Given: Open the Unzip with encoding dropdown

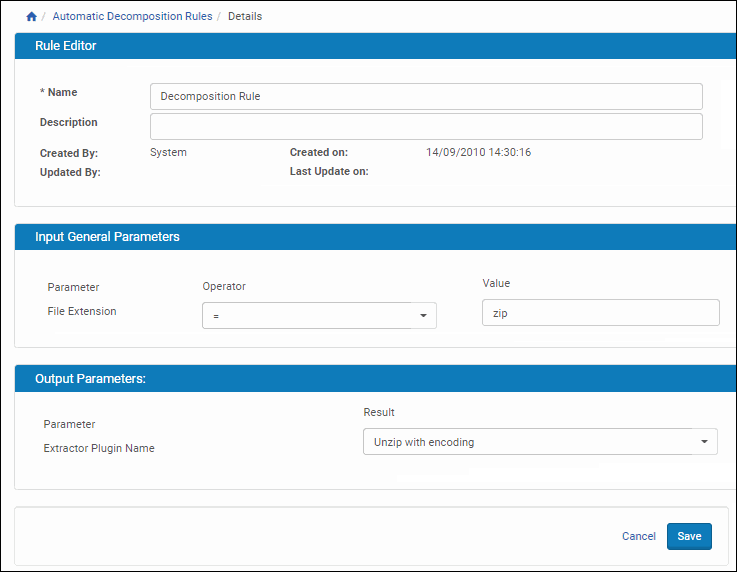Looking at the screenshot, I should (x=539, y=442).
